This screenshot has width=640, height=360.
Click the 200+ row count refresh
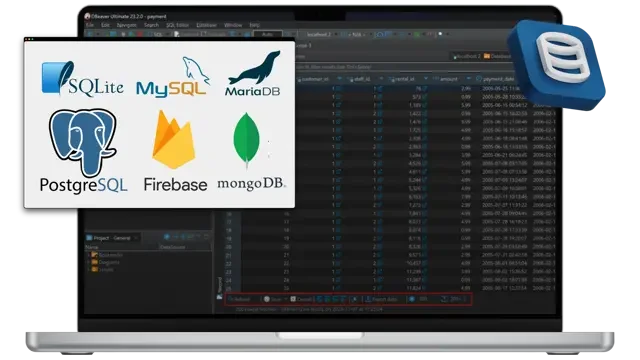(451, 299)
